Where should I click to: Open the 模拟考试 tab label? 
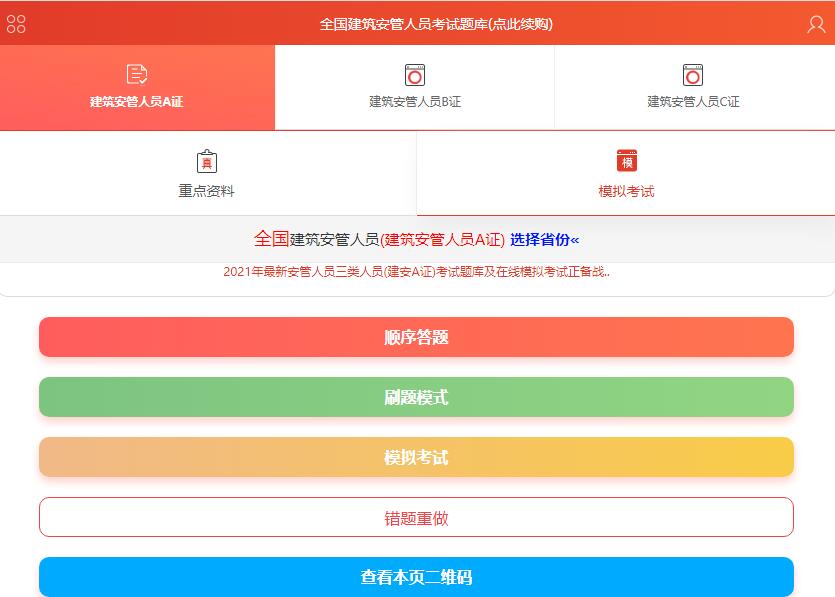[x=626, y=191]
